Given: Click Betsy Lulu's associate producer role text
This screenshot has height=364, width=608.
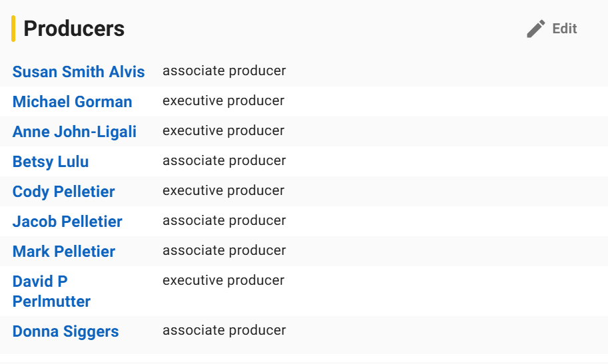Looking at the screenshot, I should (x=224, y=160).
